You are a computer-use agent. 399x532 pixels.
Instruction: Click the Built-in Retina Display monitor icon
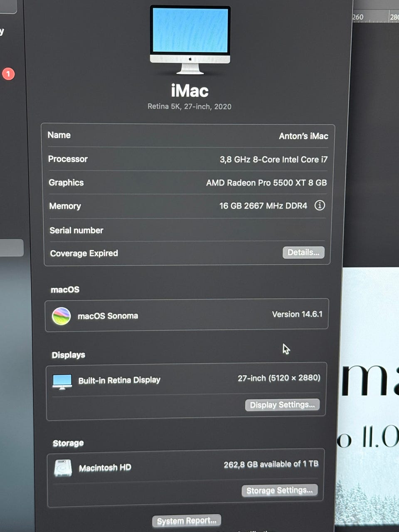coord(62,382)
